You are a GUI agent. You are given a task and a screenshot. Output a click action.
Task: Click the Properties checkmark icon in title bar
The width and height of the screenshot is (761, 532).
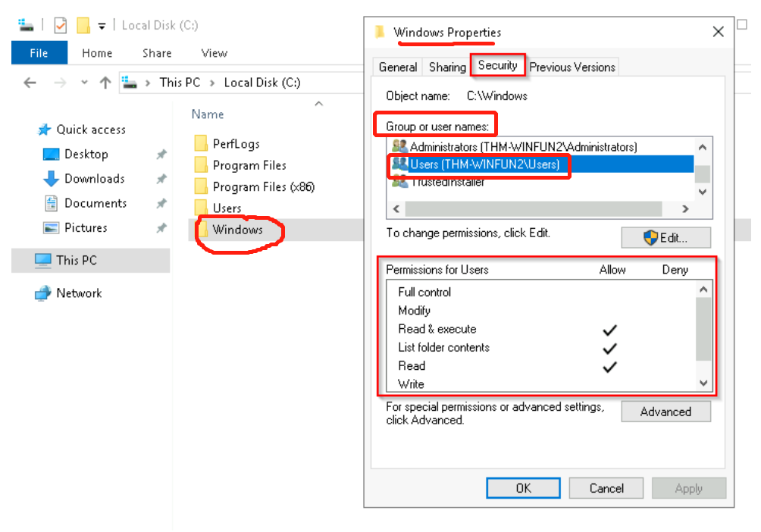pos(61,26)
